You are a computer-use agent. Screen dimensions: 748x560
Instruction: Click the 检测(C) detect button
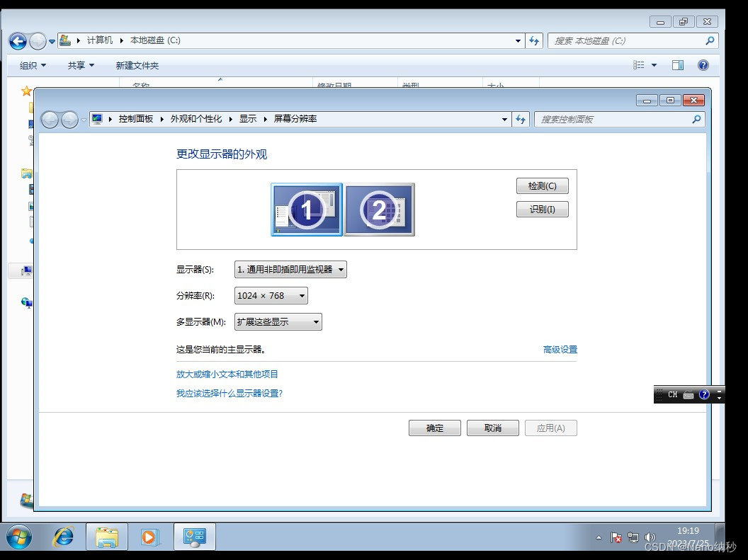tap(543, 186)
